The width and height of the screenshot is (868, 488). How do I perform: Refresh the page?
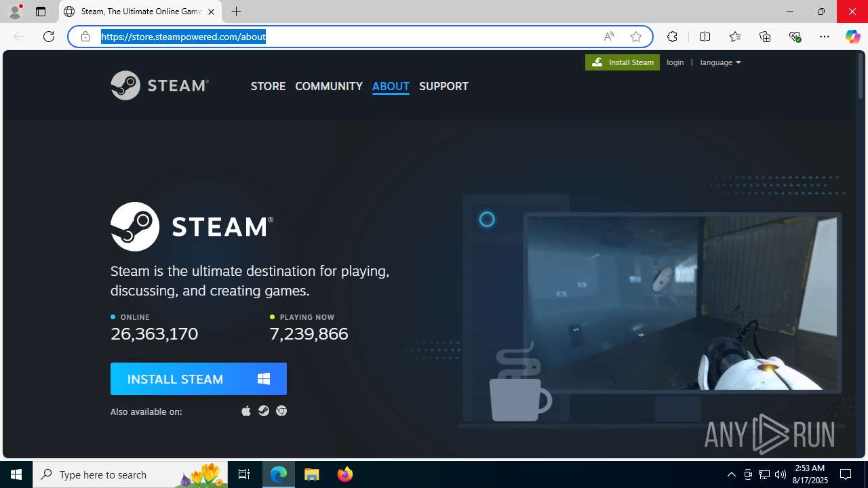pos(49,37)
